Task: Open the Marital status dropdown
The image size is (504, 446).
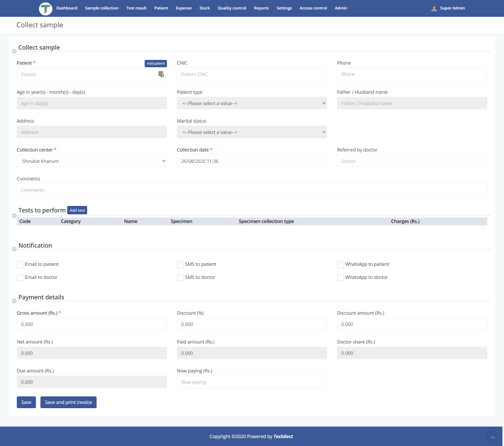Action: coord(251,132)
